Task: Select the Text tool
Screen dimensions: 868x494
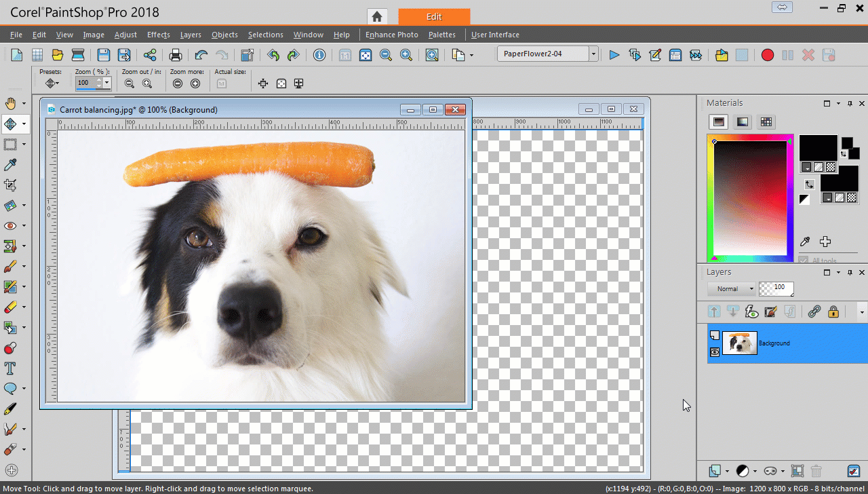Action: (10, 368)
